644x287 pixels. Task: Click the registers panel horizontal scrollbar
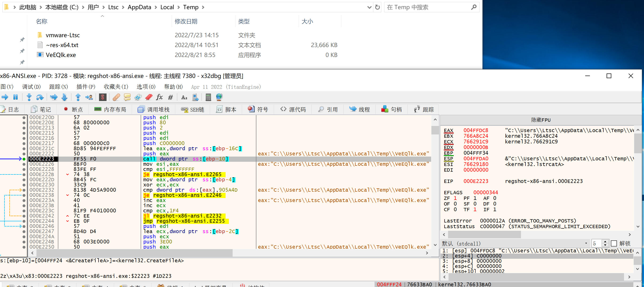[484, 235]
